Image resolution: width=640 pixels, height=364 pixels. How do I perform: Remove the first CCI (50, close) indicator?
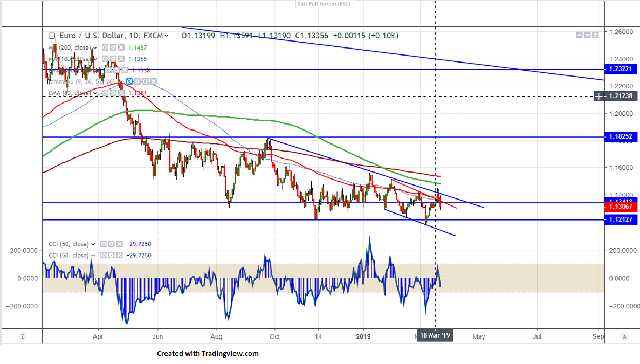click(119, 244)
